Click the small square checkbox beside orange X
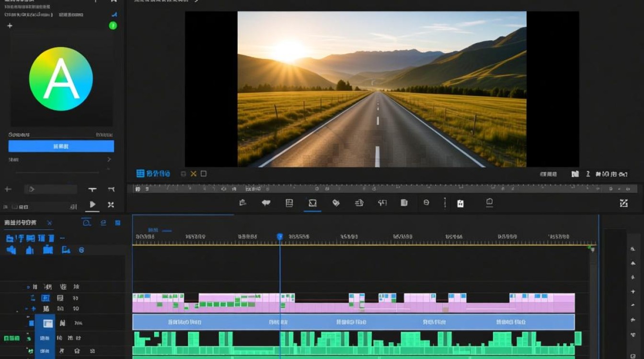644x359 pixels. point(204,174)
